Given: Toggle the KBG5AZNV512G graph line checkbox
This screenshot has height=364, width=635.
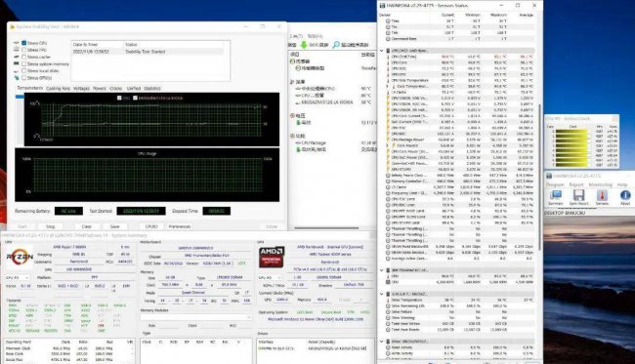Looking at the screenshot, I should click(x=135, y=98).
